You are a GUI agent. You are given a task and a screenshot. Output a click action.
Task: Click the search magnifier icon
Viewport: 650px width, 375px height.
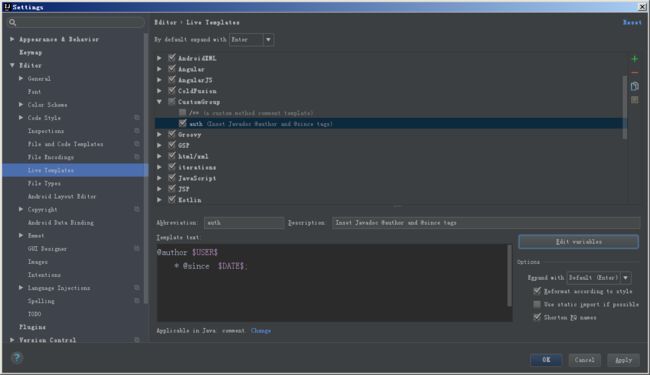pyautogui.click(x=12, y=22)
